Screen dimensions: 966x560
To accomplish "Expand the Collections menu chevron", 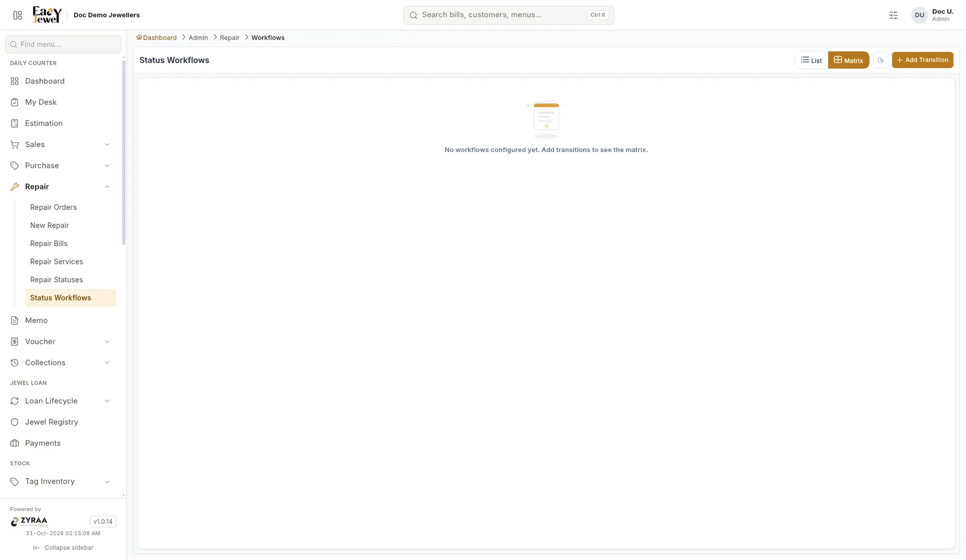I will click(107, 363).
